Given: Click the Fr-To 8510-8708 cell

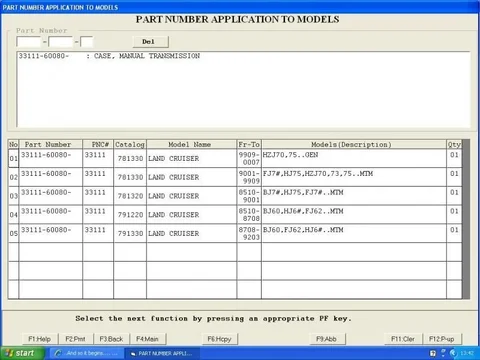Looking at the screenshot, I should click(249, 215).
